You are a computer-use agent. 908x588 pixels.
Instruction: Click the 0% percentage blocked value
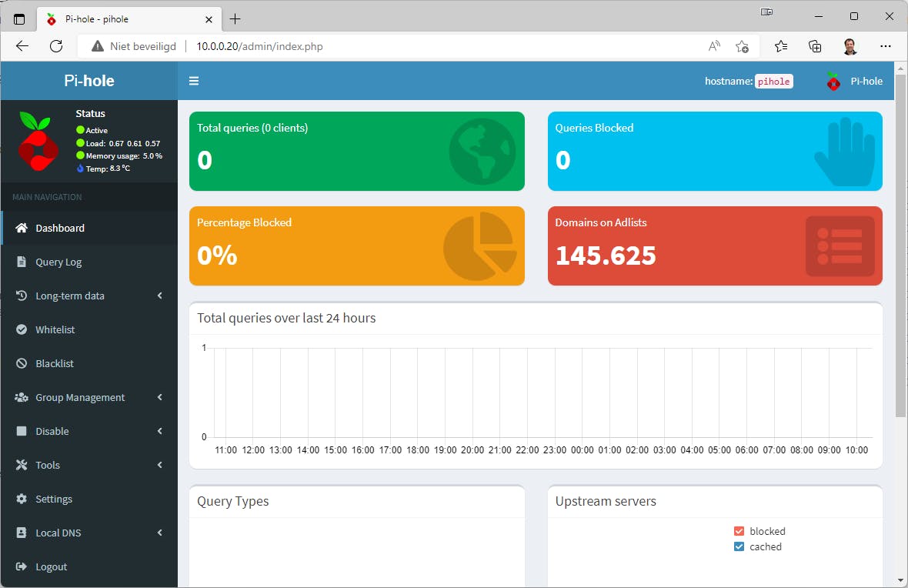tap(217, 256)
